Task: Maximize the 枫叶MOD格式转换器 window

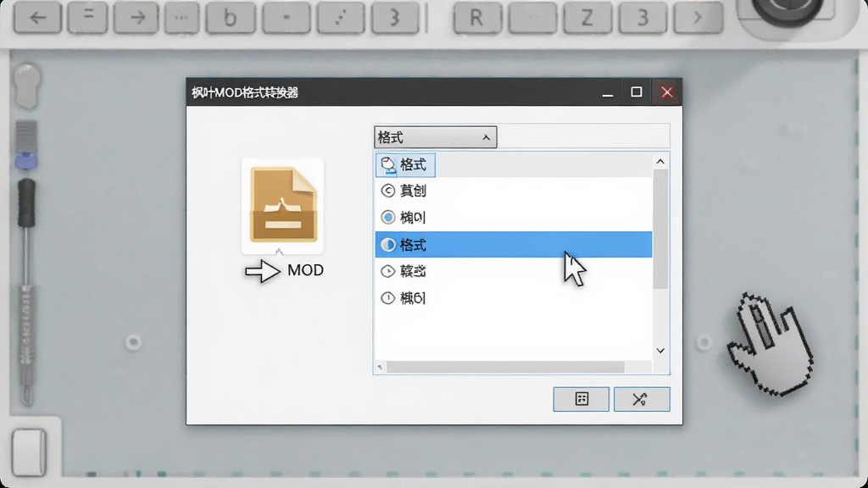Action: pos(637,92)
